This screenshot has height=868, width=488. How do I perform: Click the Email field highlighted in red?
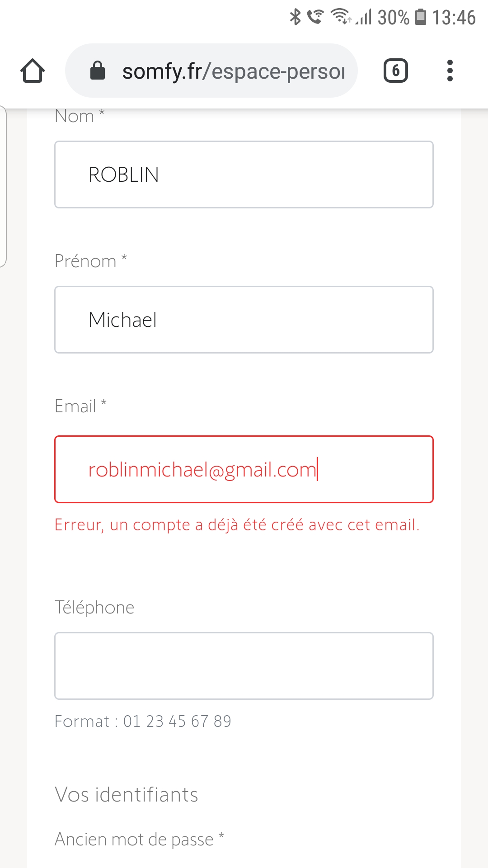coord(244,469)
